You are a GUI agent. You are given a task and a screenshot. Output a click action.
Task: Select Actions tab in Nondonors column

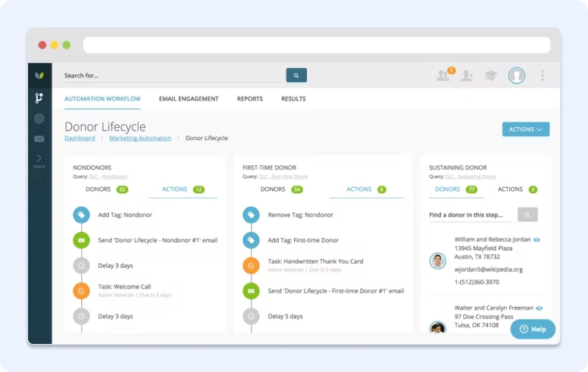[183, 189]
